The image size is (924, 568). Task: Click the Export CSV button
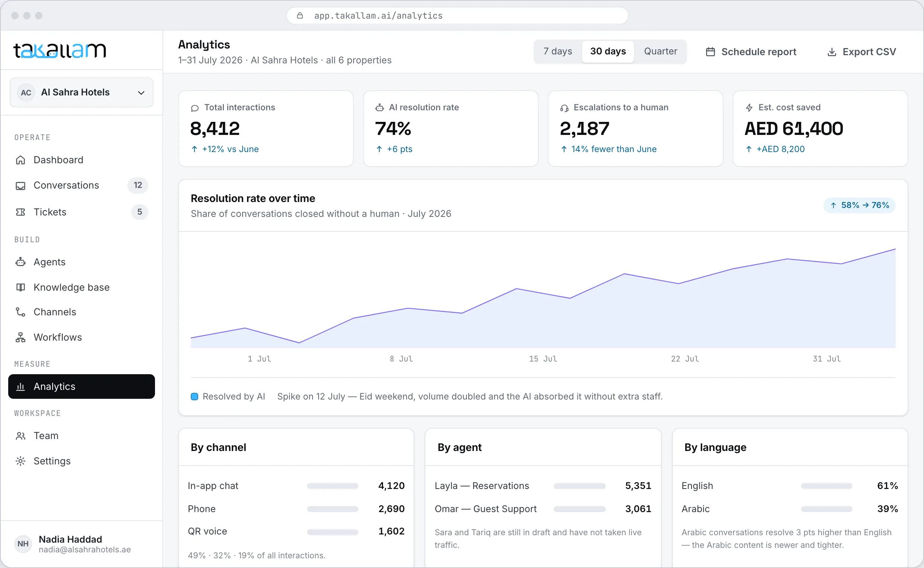862,52
